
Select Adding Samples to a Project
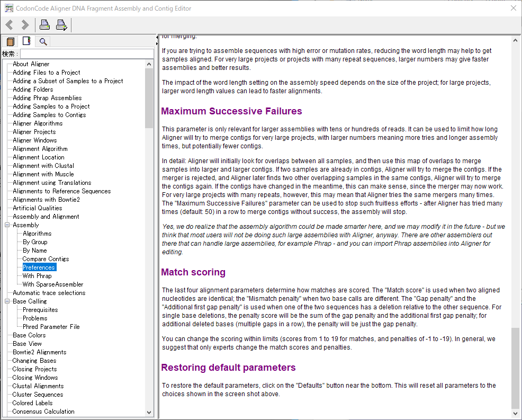(x=51, y=106)
